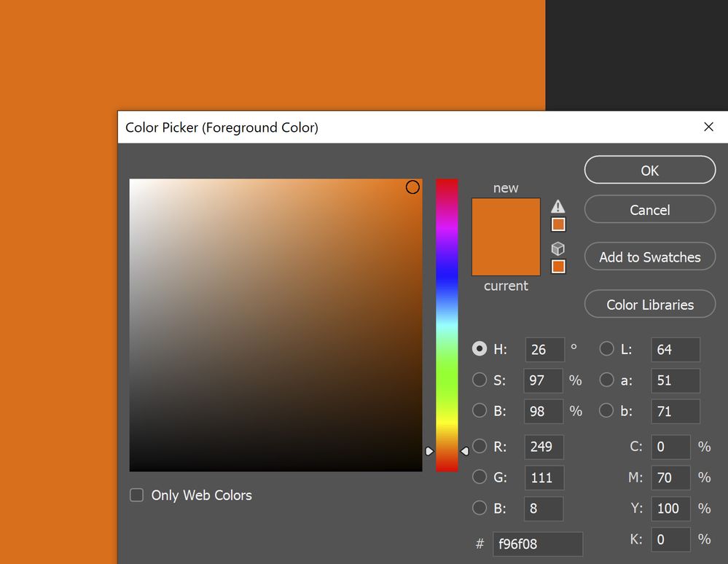Select the Lab a channel radio button
The image size is (728, 564).
pos(606,380)
